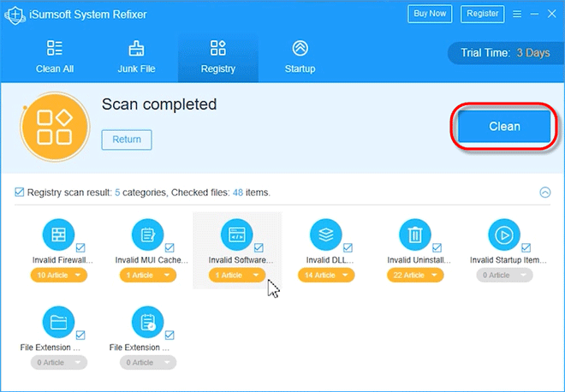The height and width of the screenshot is (392, 565).
Task: Uncheck the Invalid Firewall checkbox
Action: pos(80,248)
